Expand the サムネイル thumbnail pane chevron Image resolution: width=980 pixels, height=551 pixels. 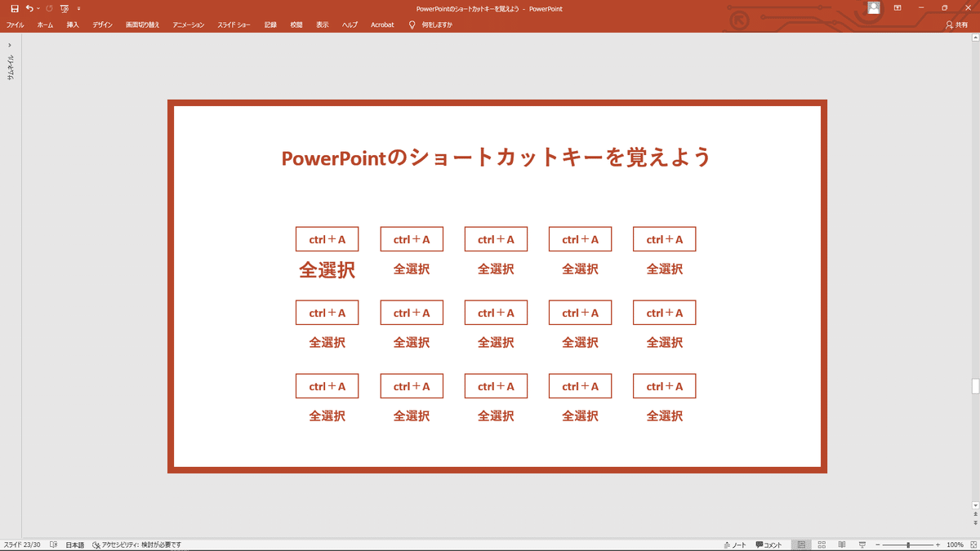click(x=10, y=45)
